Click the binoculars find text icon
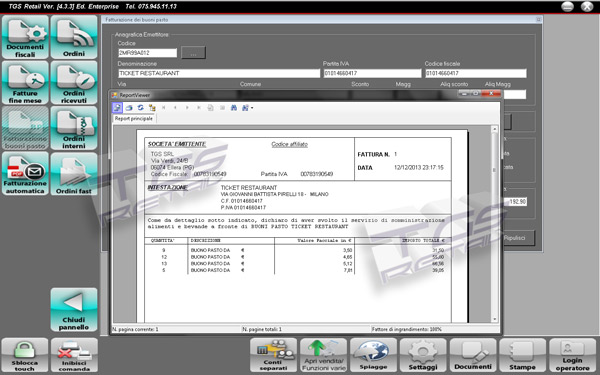This screenshot has height=375, width=600. (234, 108)
